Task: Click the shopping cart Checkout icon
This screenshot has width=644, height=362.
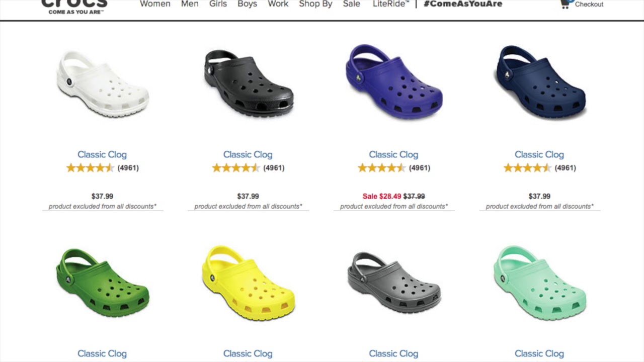Action: tap(566, 4)
